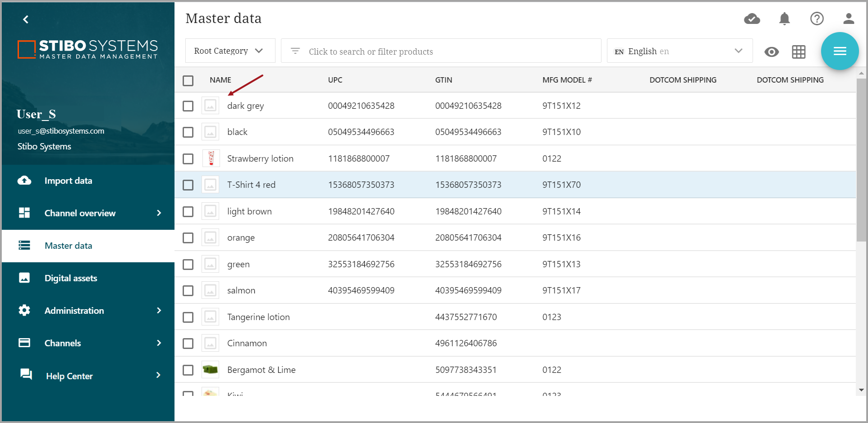The image size is (868, 423).
Task: Click the cloud sync status icon
Action: click(752, 19)
